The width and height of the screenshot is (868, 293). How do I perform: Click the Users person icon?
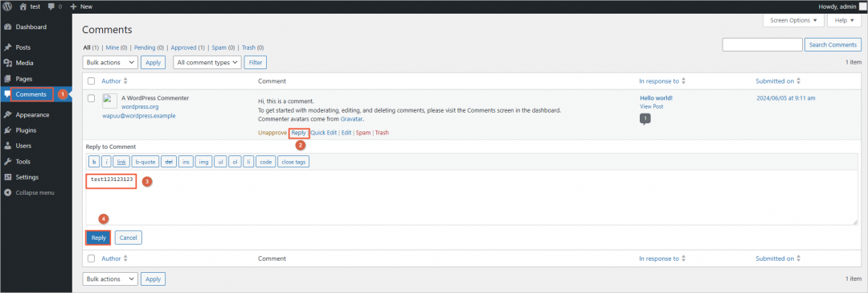[8, 146]
